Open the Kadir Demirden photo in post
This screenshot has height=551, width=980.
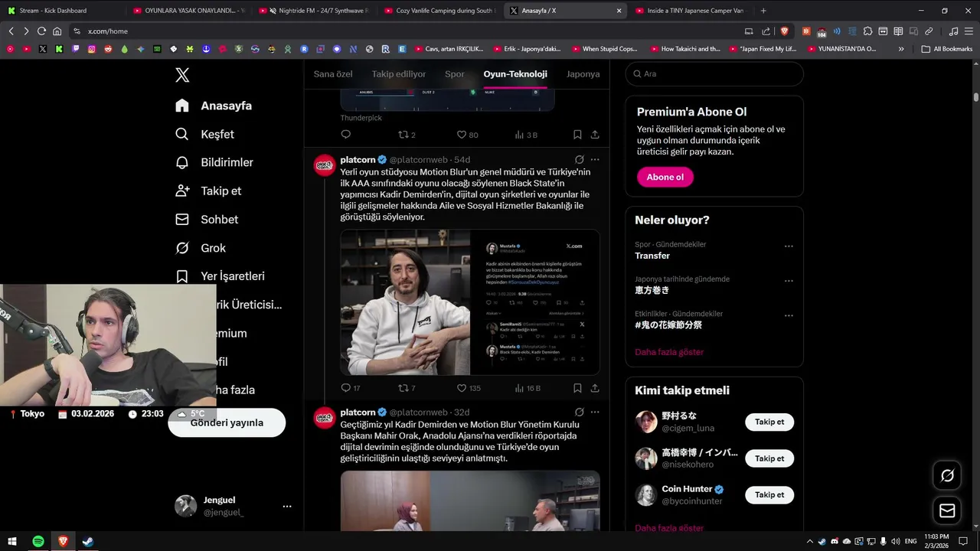coord(405,302)
